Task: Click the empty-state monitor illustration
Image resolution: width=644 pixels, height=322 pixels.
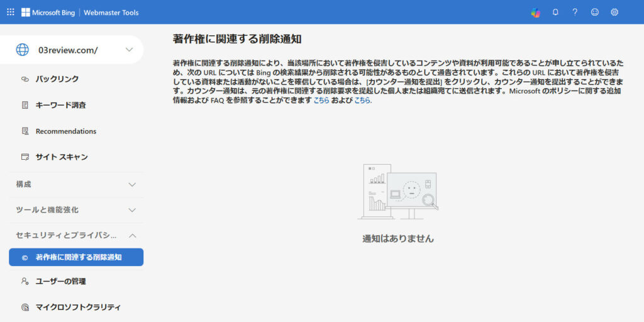Action: (x=398, y=192)
